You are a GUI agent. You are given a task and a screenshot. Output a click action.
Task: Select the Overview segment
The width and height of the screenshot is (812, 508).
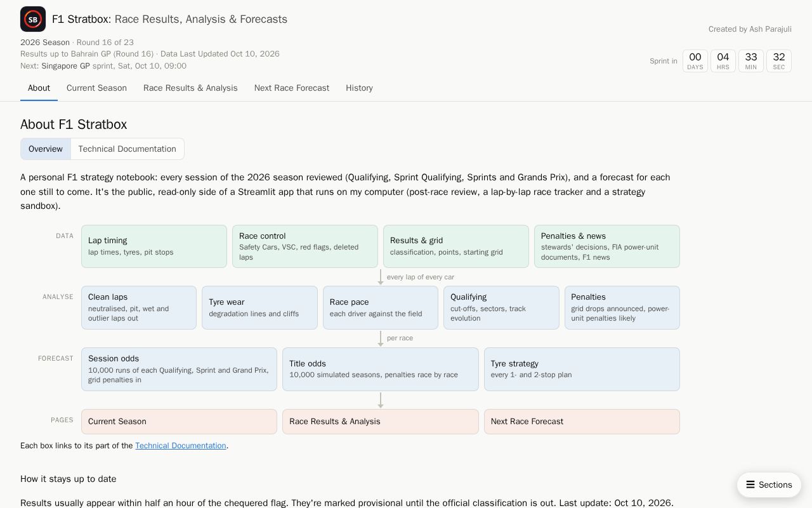46,149
